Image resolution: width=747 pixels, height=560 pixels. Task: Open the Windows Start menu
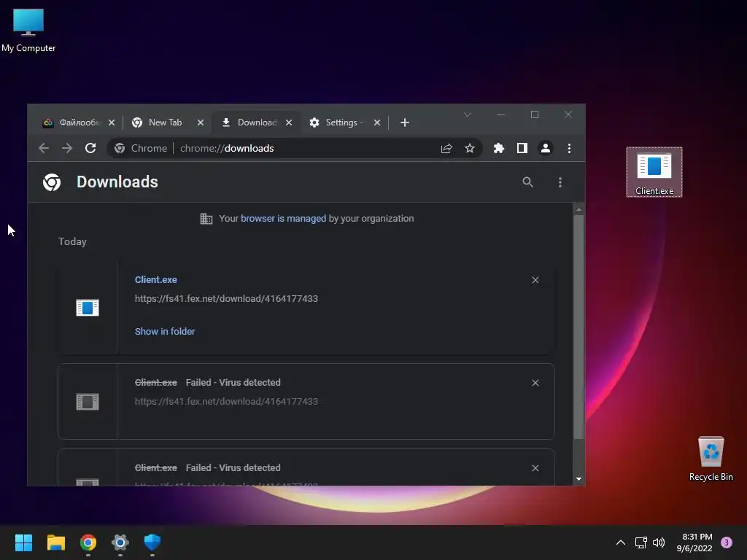[x=23, y=542]
